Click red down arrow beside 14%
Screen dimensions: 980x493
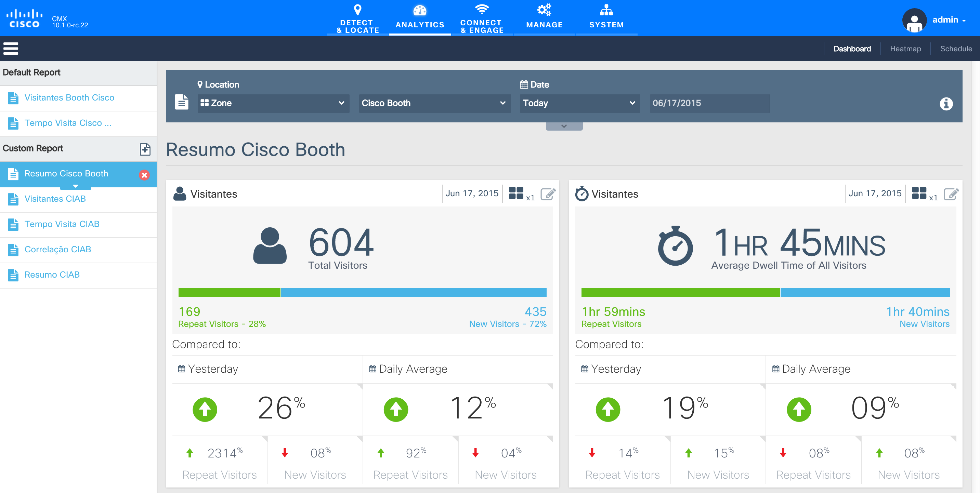click(x=592, y=453)
